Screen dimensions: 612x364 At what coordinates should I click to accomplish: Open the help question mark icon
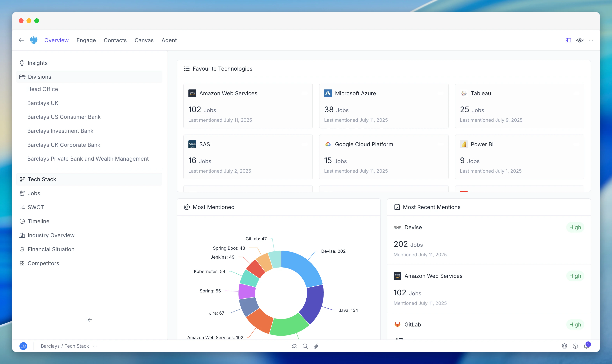tap(575, 346)
